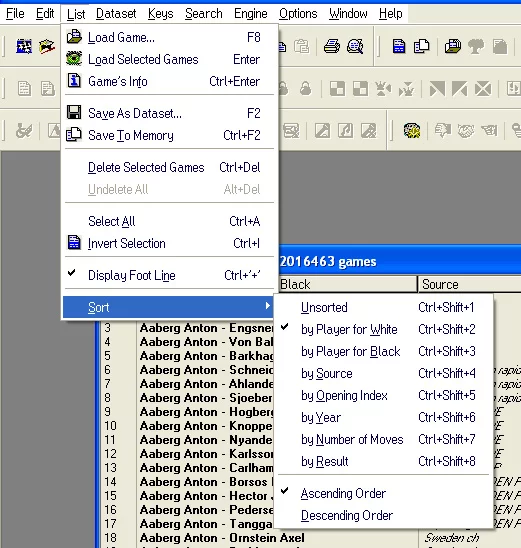The height and width of the screenshot is (548, 521).
Task: Click the Source column header
Action: coord(470,284)
